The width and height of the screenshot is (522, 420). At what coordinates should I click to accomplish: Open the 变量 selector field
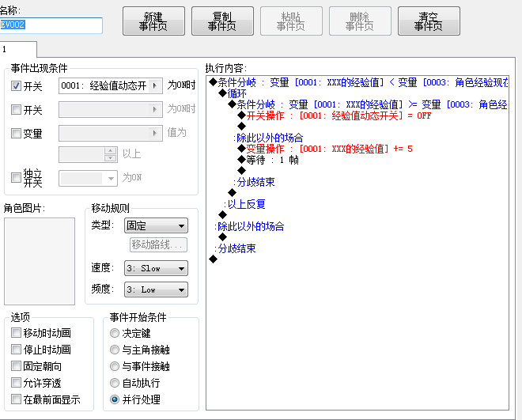111,133
